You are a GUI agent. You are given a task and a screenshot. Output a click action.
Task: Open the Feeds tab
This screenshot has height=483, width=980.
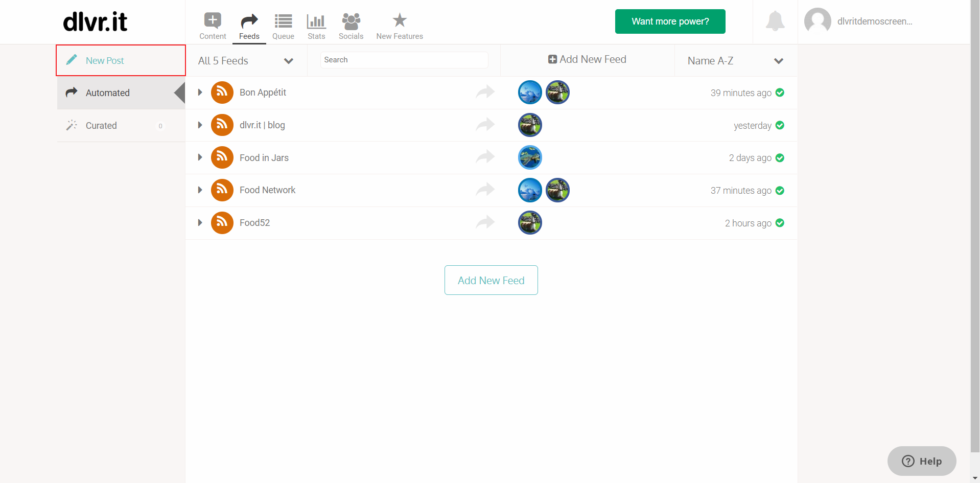(249, 27)
